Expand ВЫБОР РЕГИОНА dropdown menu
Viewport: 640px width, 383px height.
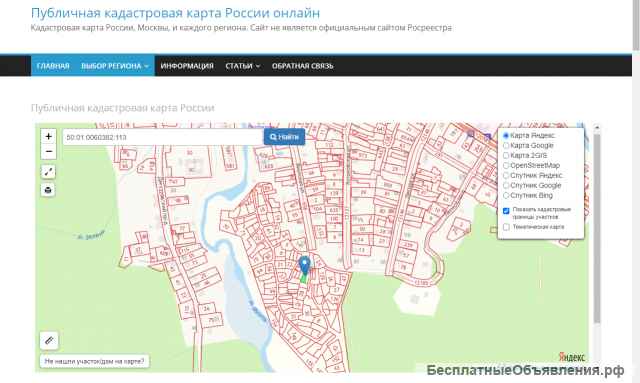click(x=115, y=66)
